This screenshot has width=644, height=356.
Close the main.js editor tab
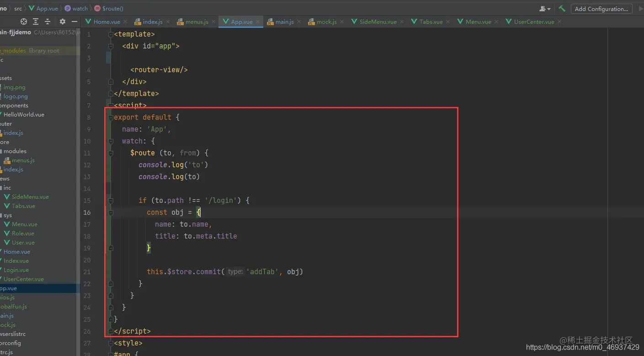299,21
